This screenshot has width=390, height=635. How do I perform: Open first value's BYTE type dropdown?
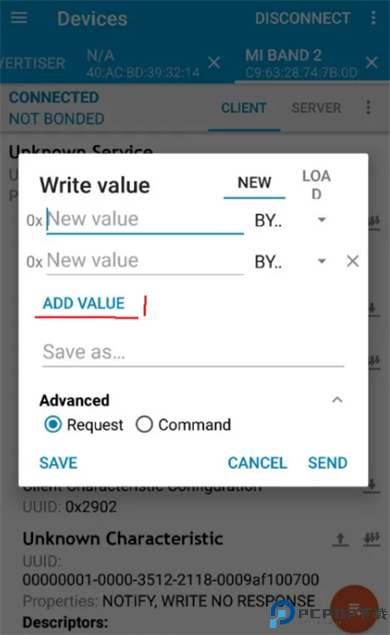tap(291, 220)
